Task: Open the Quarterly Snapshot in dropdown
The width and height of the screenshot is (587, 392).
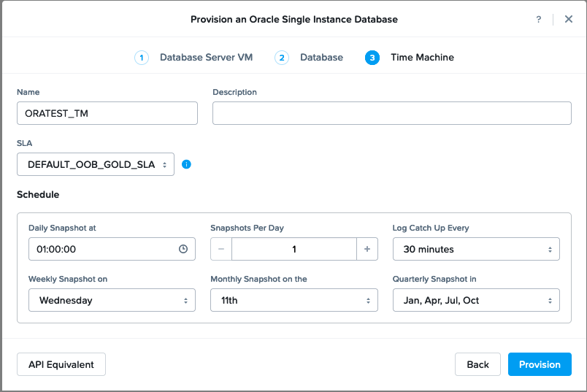Action: pyautogui.click(x=476, y=300)
